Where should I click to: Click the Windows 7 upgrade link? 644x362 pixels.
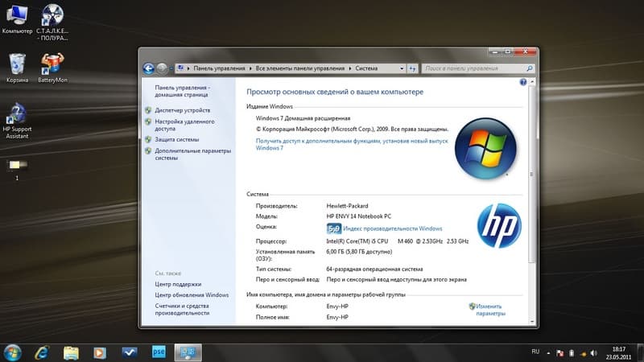coord(352,145)
